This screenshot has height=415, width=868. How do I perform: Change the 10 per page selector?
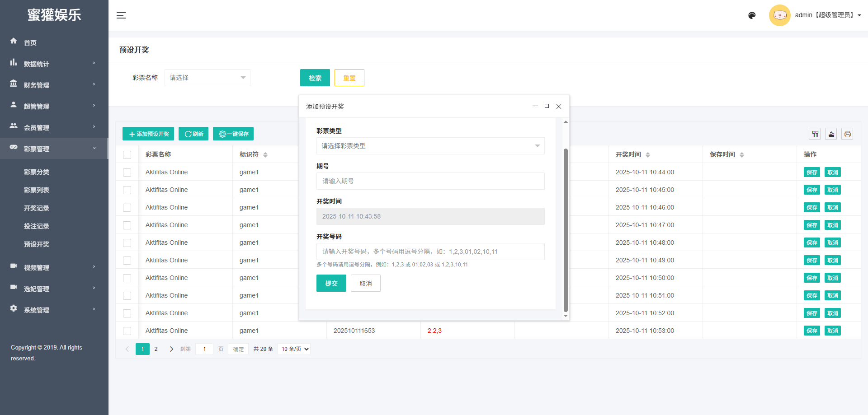tap(294, 349)
